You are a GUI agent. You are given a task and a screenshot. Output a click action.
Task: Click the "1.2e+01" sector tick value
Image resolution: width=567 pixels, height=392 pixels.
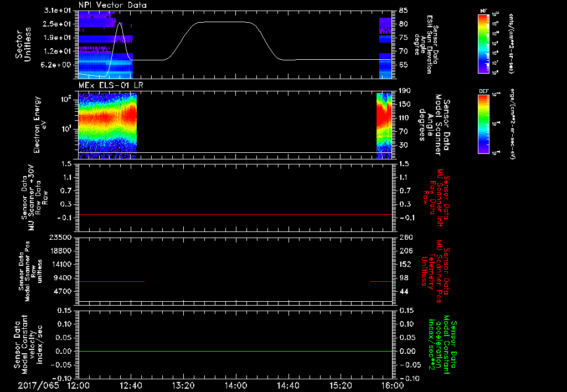57,51
